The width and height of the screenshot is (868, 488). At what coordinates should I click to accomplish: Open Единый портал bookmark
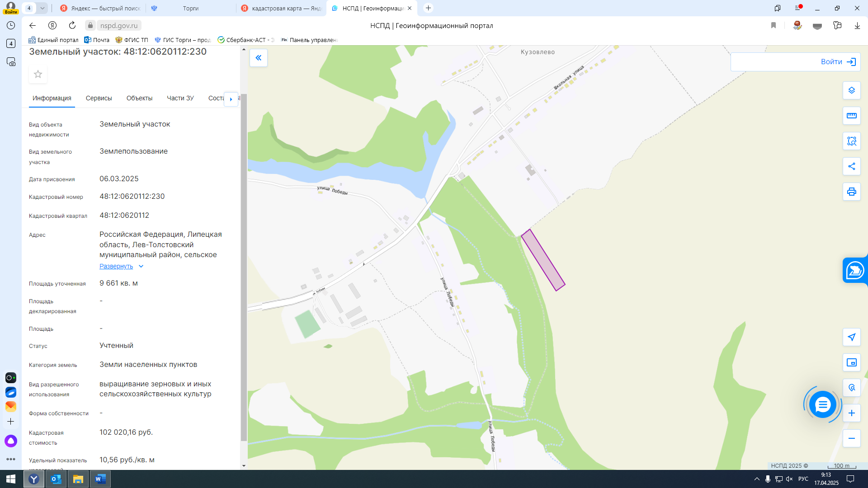pyautogui.click(x=53, y=40)
